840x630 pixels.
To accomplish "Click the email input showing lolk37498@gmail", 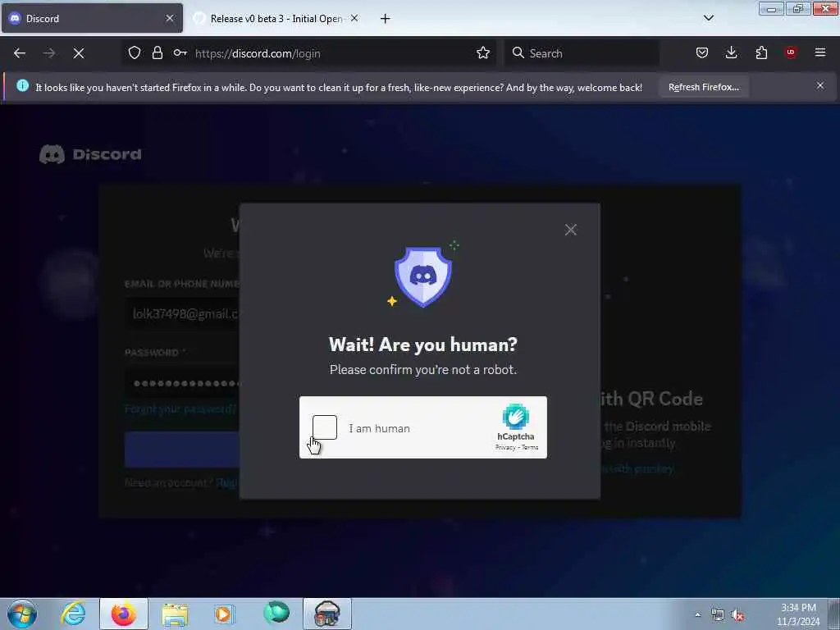I will (x=183, y=314).
